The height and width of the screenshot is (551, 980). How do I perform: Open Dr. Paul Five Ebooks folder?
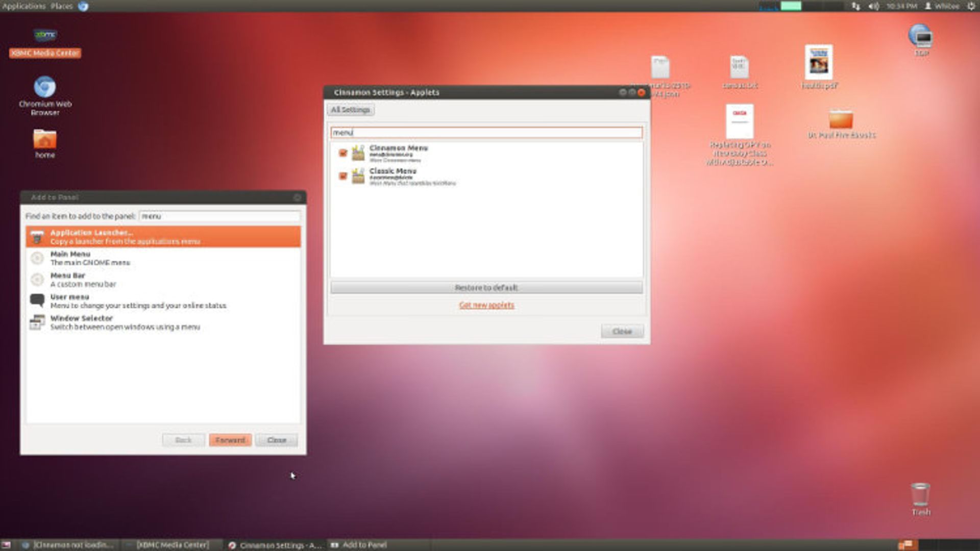point(841,120)
